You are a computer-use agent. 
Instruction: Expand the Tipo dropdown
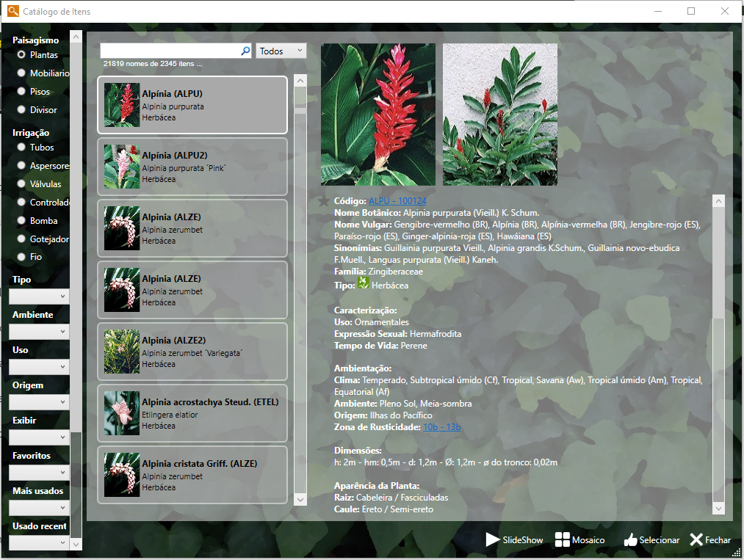[x=40, y=297]
